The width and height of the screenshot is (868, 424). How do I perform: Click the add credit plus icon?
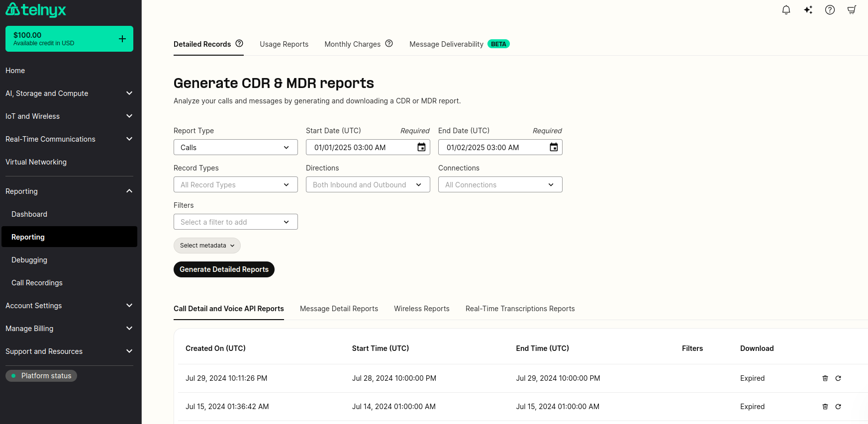pyautogui.click(x=122, y=39)
